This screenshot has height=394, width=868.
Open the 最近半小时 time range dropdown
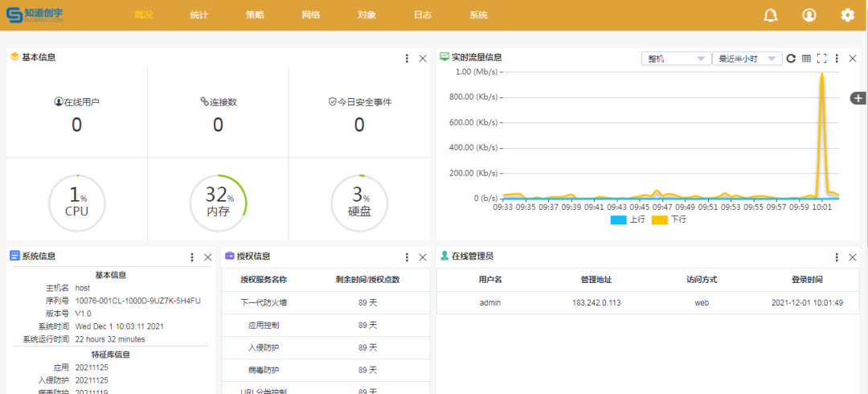(x=747, y=59)
